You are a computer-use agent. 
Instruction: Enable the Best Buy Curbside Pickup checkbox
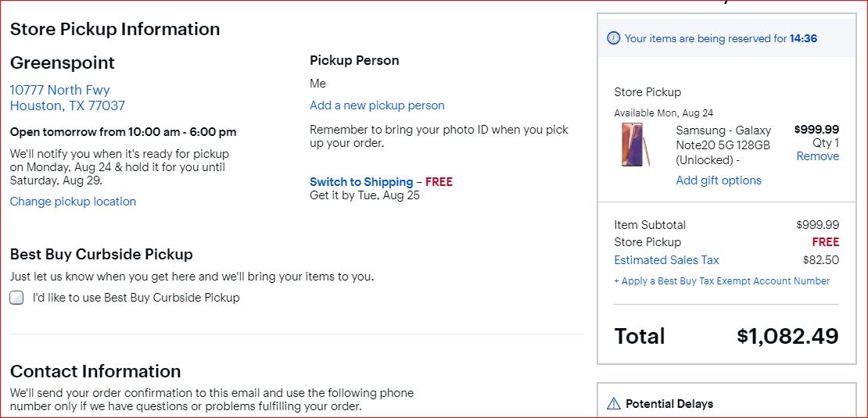coord(16,298)
